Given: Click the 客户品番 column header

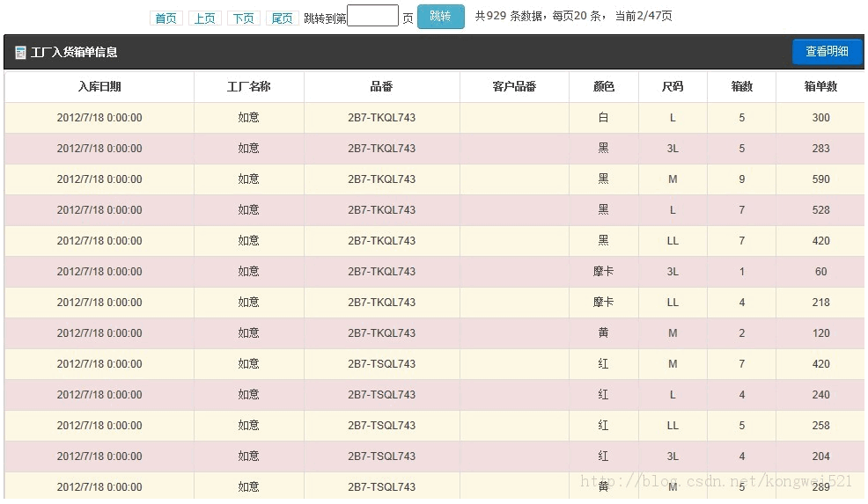Looking at the screenshot, I should pos(514,87).
